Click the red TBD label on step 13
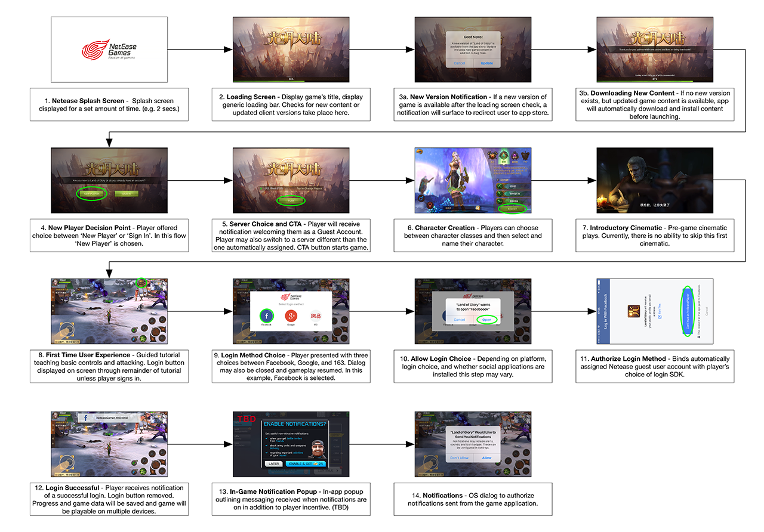Image resolution: width=764 pixels, height=532 pixels. (x=247, y=419)
